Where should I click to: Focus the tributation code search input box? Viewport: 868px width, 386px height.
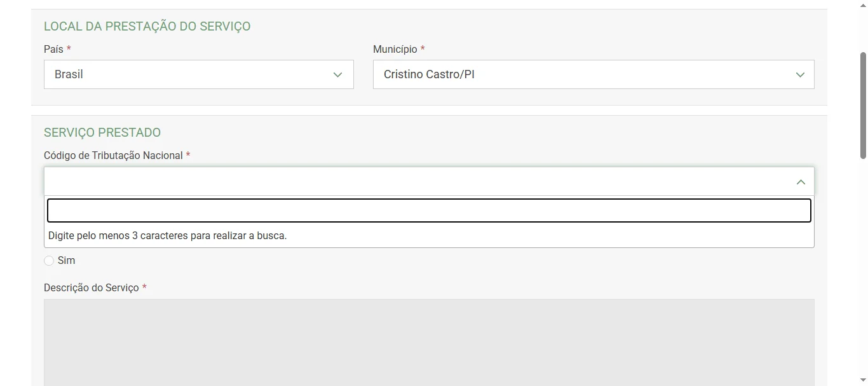pos(429,210)
